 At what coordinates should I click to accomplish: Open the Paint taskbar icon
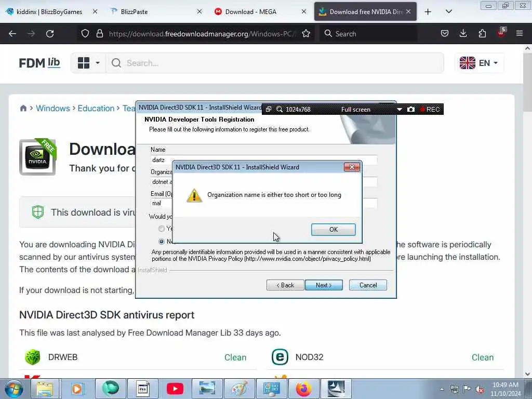click(x=240, y=389)
